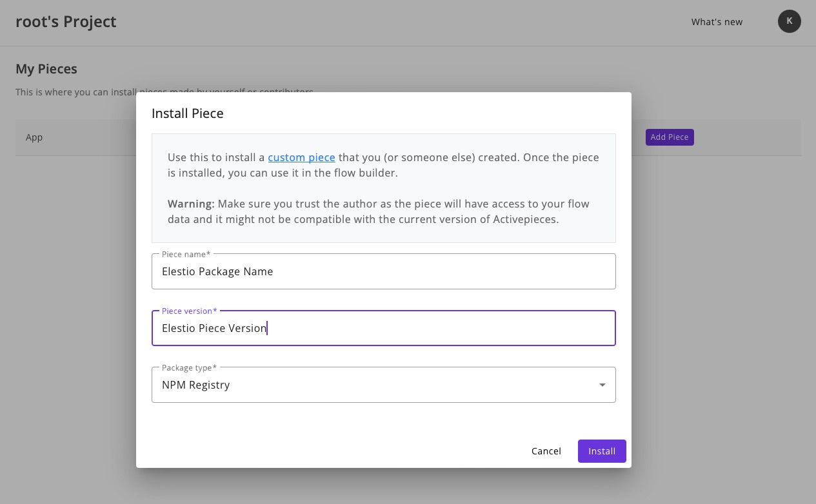816x504 pixels.
Task: Click the Install Piece dialog title
Action: (x=187, y=113)
